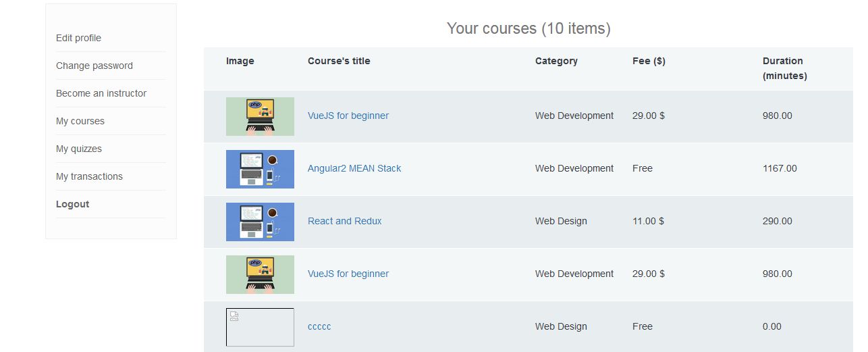The image size is (868, 352).
Task: Click the Your courses (10 items) heading
Action: pos(528,28)
